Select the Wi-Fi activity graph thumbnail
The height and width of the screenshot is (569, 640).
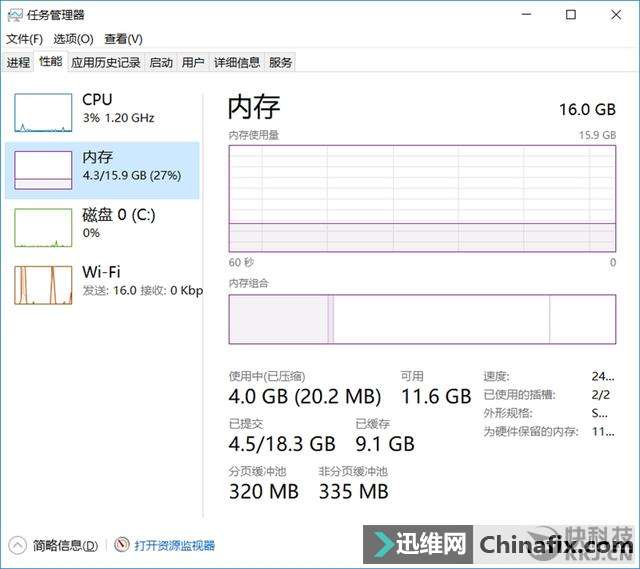point(43,285)
